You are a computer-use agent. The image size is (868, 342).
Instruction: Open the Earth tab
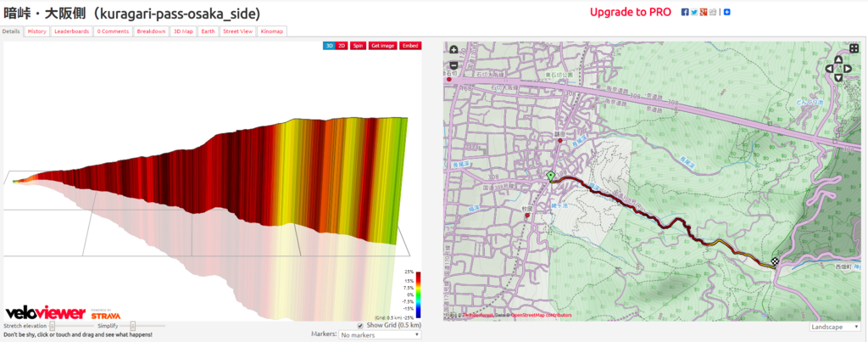pyautogui.click(x=209, y=31)
